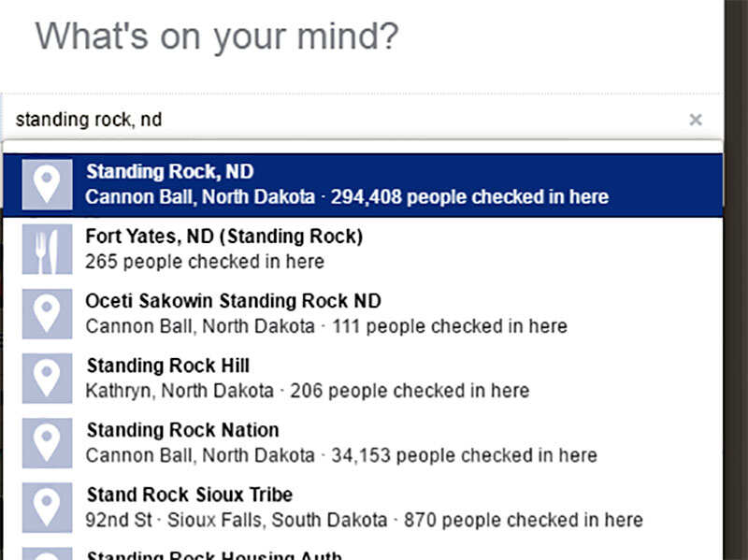Image resolution: width=748 pixels, height=560 pixels.
Task: Choose Standing Rock Nation from suggestions
Action: pyautogui.click(x=363, y=443)
